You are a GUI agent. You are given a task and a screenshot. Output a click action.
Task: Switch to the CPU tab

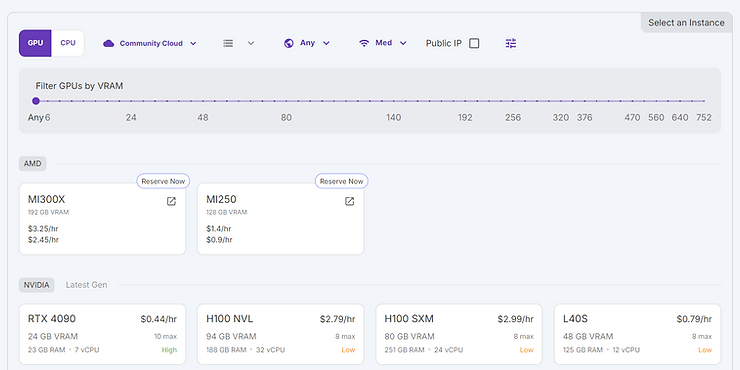pyautogui.click(x=67, y=43)
